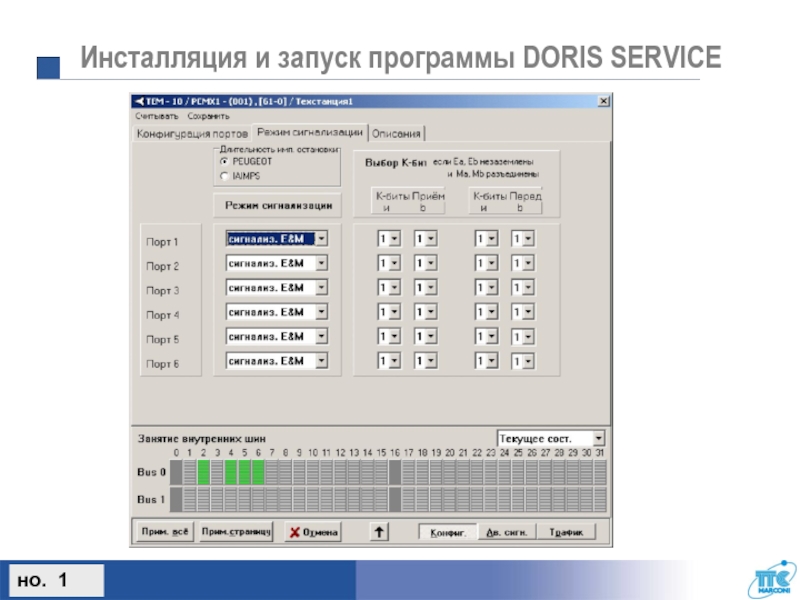
Task: Click green Bus 0 slot 6
Action: (258, 472)
